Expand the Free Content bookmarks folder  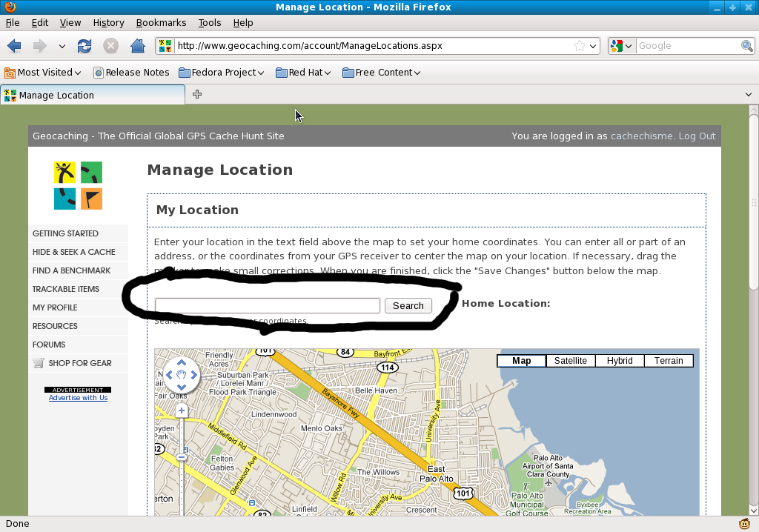tap(381, 73)
